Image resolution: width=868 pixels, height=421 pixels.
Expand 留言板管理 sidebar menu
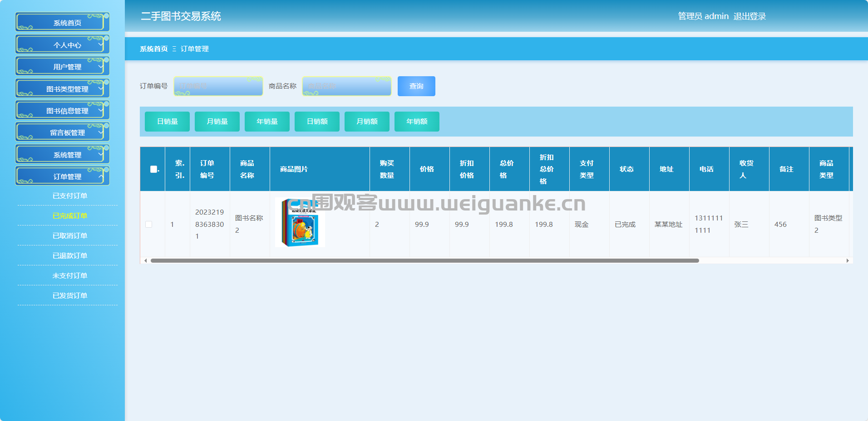[x=63, y=132]
